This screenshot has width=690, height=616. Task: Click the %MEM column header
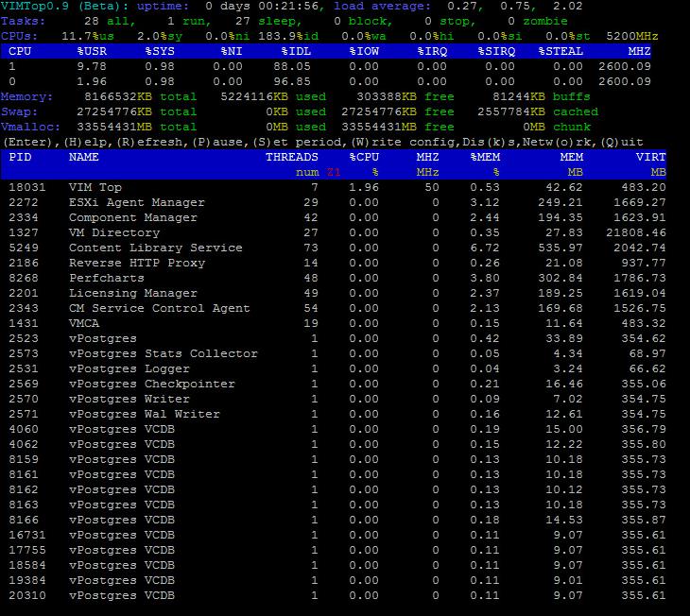(485, 157)
